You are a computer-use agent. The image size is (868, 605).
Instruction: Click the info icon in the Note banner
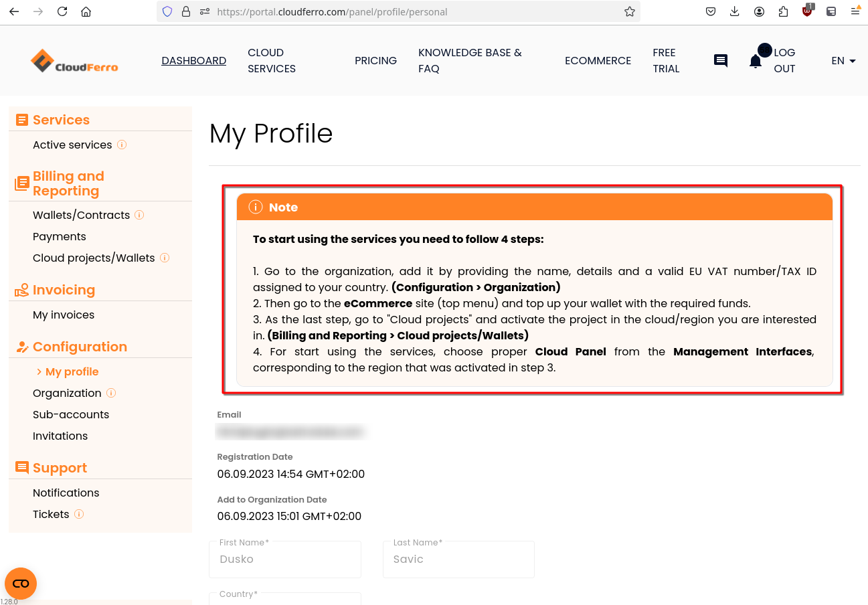(x=255, y=207)
